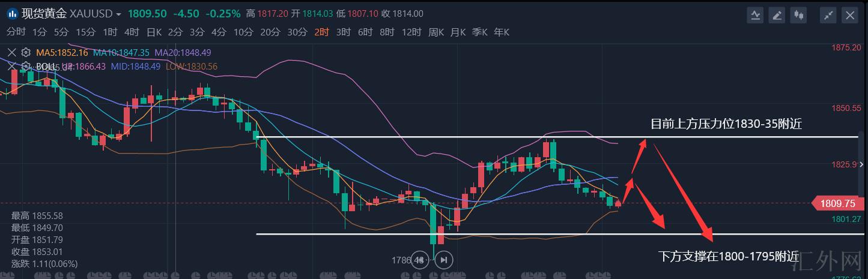Select the 日K daily timeframe
This screenshot has height=279, width=868.
(x=154, y=32)
